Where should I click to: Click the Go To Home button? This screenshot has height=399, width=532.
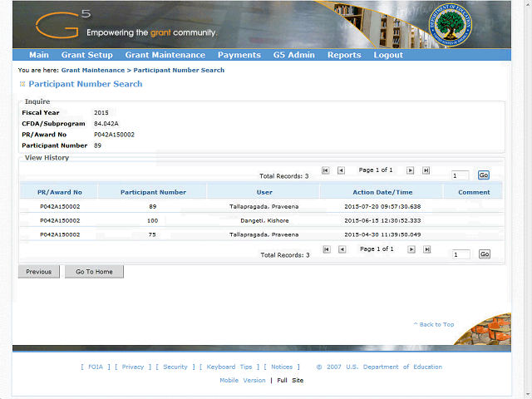coord(94,272)
